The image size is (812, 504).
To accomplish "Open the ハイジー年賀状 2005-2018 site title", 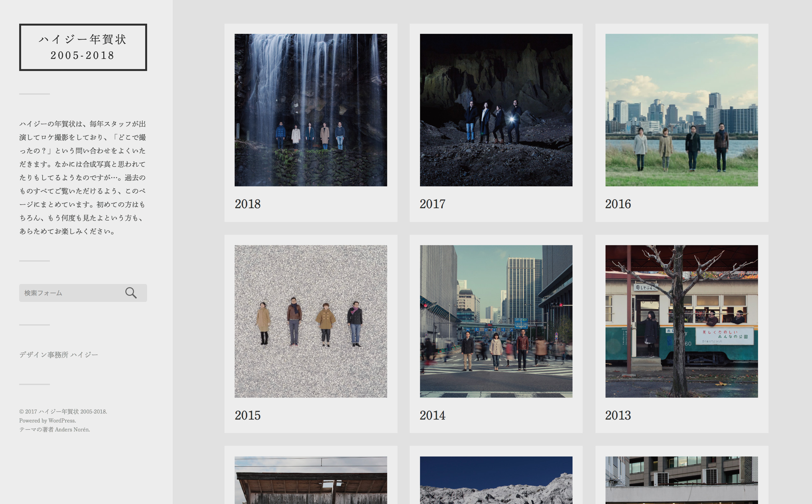I will pyautogui.click(x=83, y=47).
